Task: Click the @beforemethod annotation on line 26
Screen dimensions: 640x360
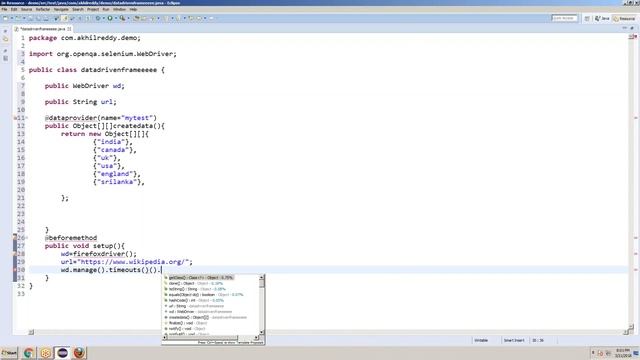Action: [71, 238]
